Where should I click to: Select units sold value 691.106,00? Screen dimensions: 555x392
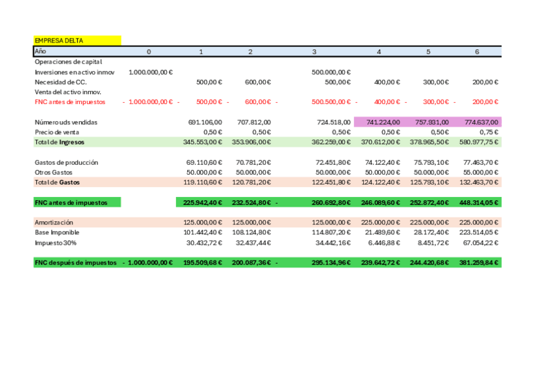pyautogui.click(x=205, y=122)
